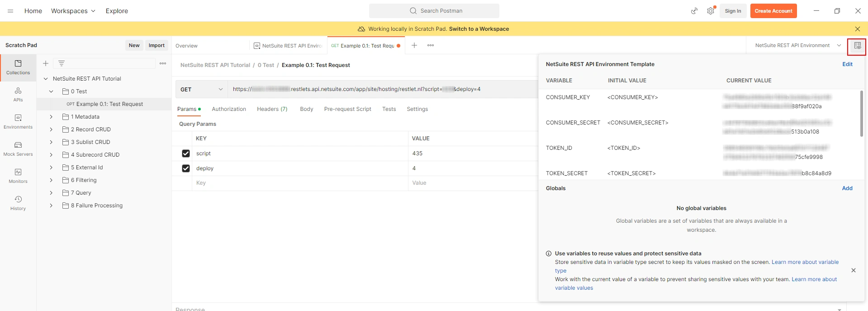Open the Collections sidebar panel
Image resolution: width=868 pixels, height=311 pixels.
click(18, 67)
